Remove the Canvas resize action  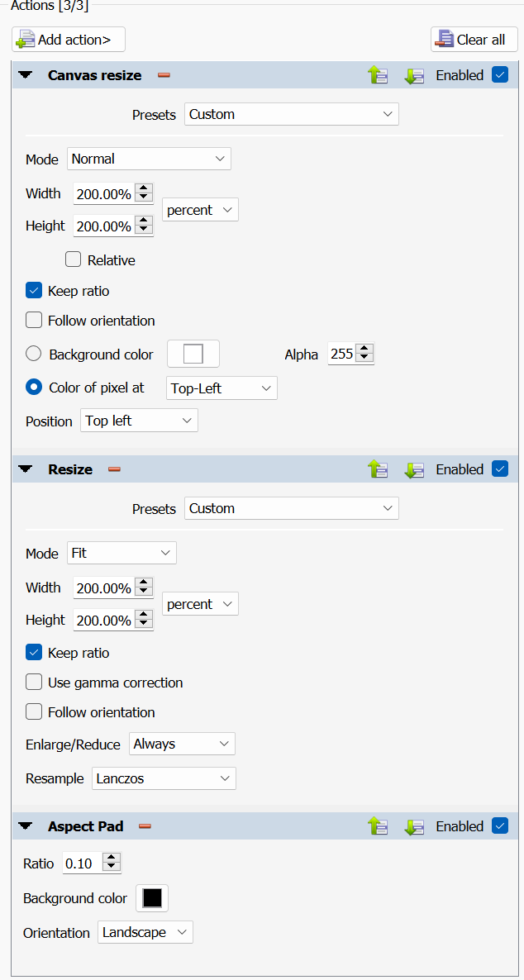164,75
